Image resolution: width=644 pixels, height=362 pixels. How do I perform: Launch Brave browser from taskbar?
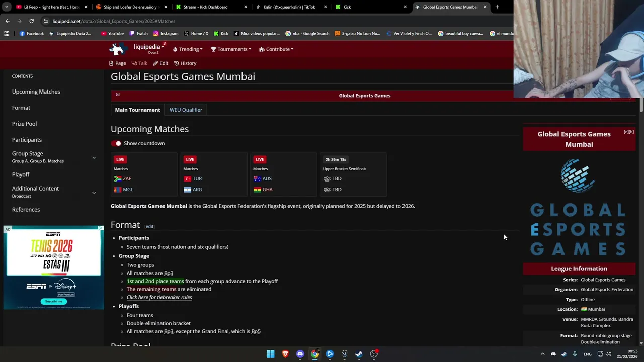[x=285, y=354]
